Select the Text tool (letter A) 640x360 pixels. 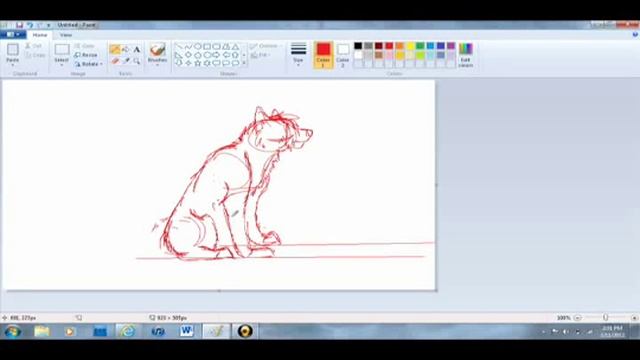(137, 50)
